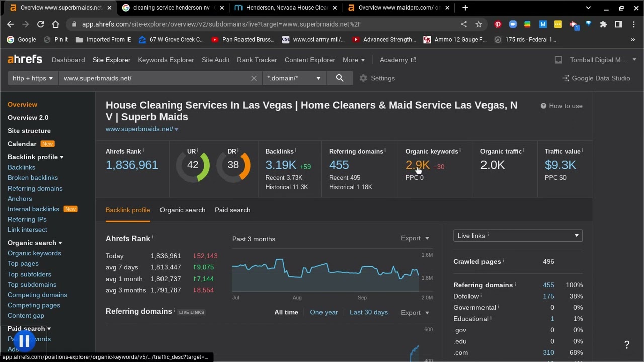Click the 3.19K backlinks value
644x362 pixels.
click(x=281, y=165)
